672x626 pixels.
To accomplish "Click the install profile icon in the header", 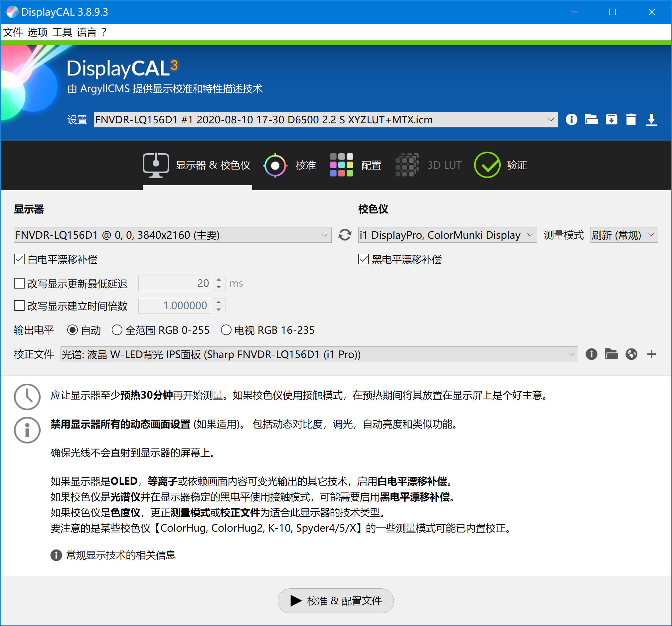I will [x=611, y=120].
